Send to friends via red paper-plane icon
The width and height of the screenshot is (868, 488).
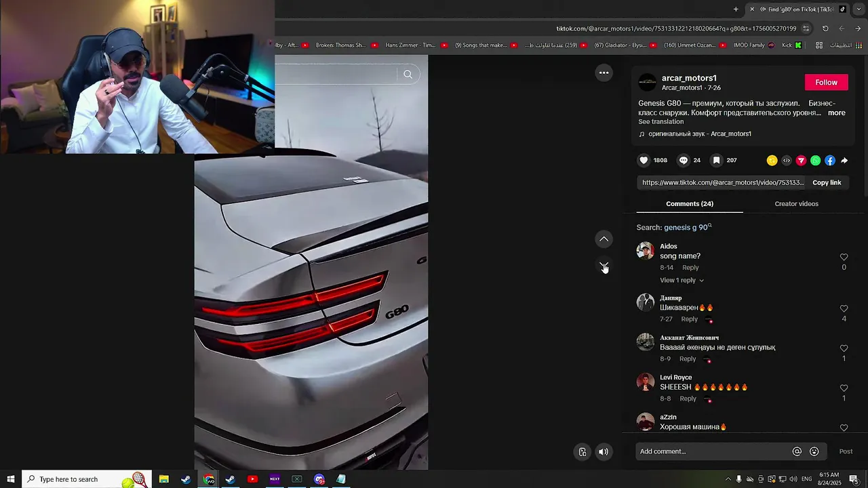coord(801,161)
